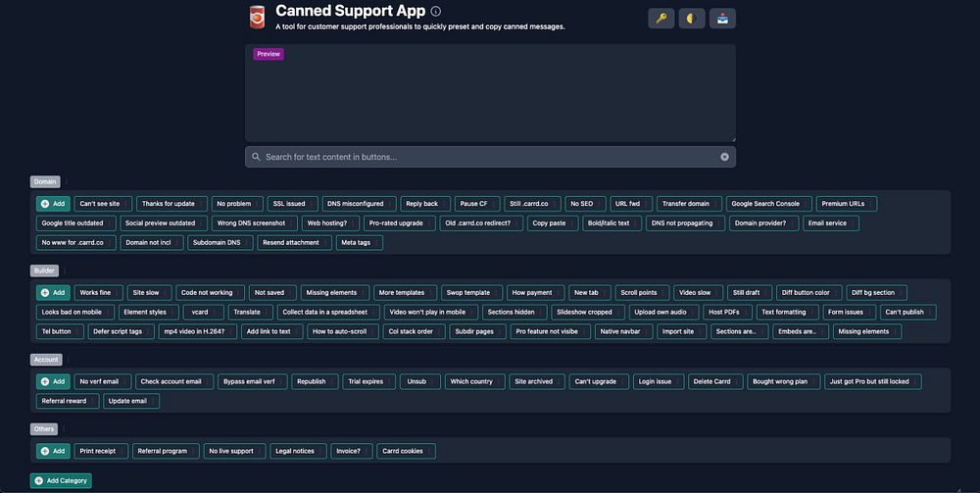This screenshot has width=980, height=493.
Task: Pick the "Google Search Console" message
Action: 768,204
